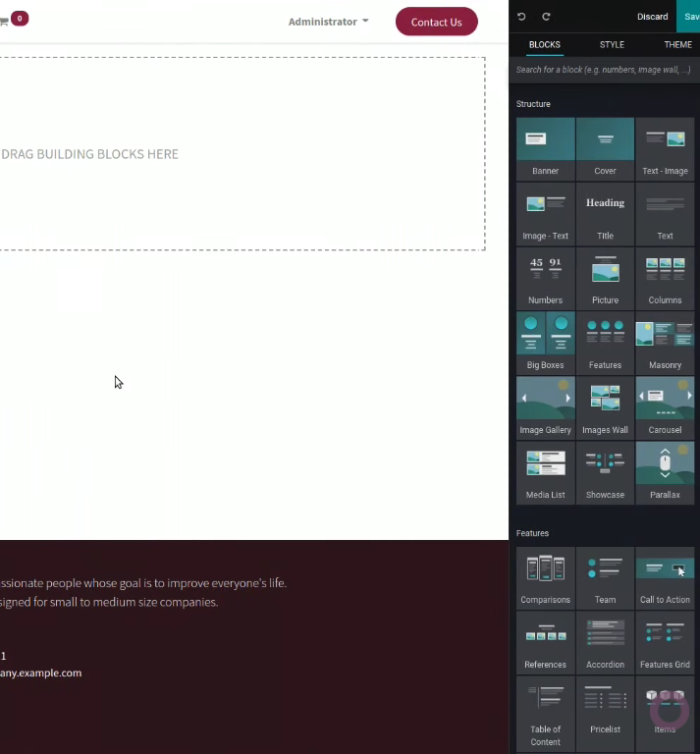Click the drag building blocks drop zone
700x754 pixels.
coord(242,154)
